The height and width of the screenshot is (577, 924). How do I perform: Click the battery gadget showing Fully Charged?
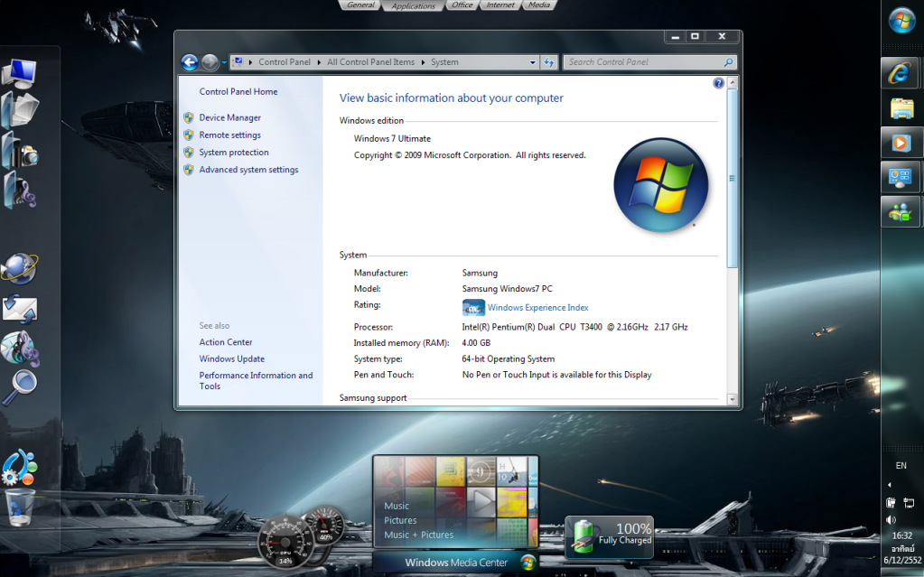point(610,535)
